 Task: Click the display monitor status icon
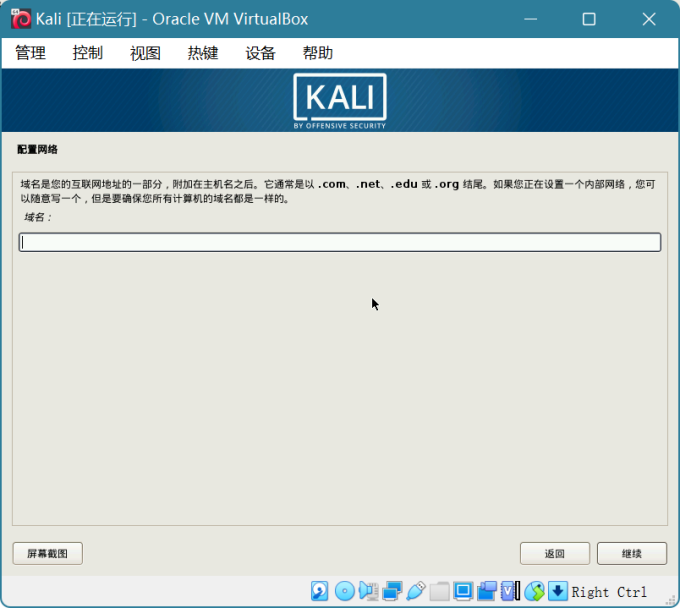pyautogui.click(x=463, y=591)
